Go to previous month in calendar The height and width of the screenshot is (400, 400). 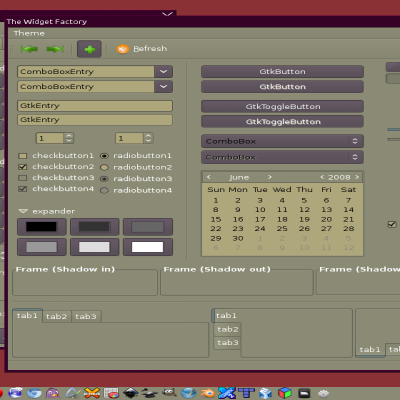point(209,177)
